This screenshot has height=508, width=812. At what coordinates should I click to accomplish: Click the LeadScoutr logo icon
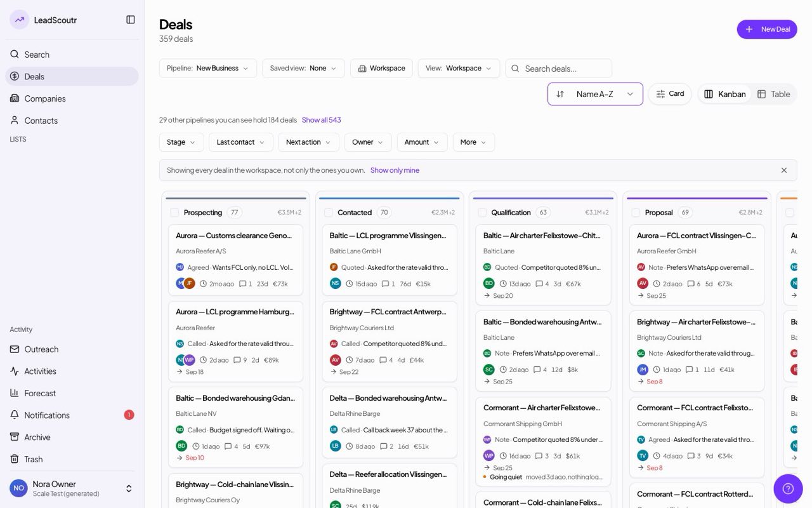20,20
